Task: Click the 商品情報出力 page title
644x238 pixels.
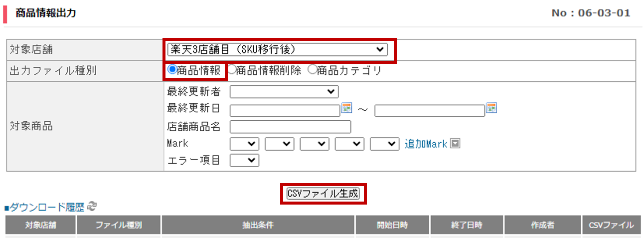Action: pyautogui.click(x=46, y=13)
